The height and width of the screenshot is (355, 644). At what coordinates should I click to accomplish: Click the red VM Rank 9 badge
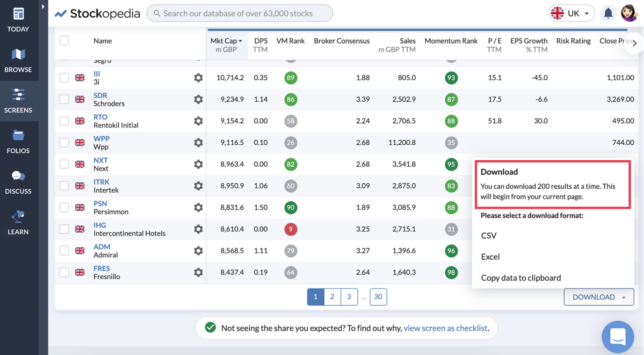[x=291, y=229]
